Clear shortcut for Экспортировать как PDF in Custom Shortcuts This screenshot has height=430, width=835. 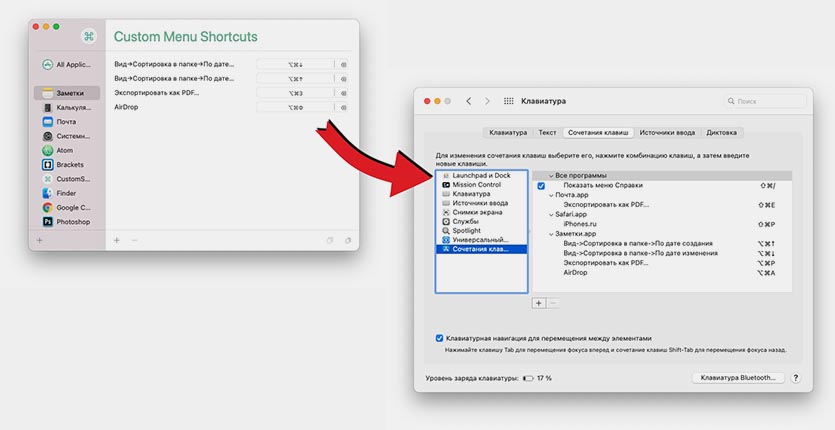point(343,93)
